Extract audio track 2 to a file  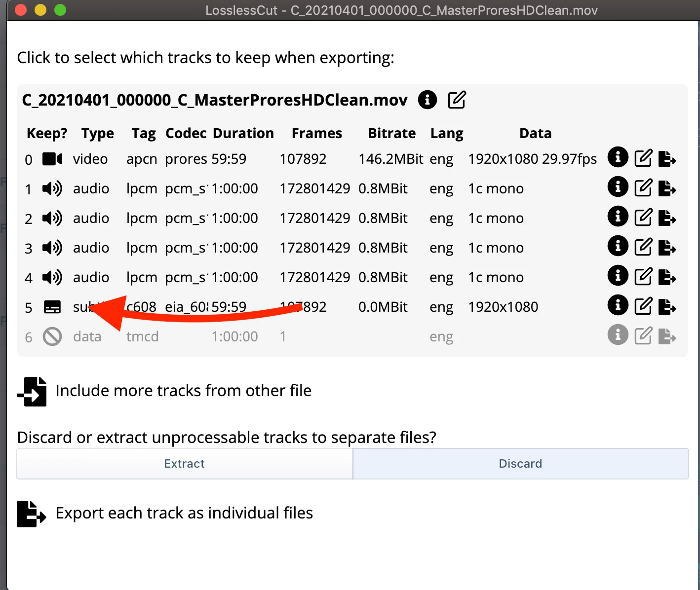(x=667, y=218)
